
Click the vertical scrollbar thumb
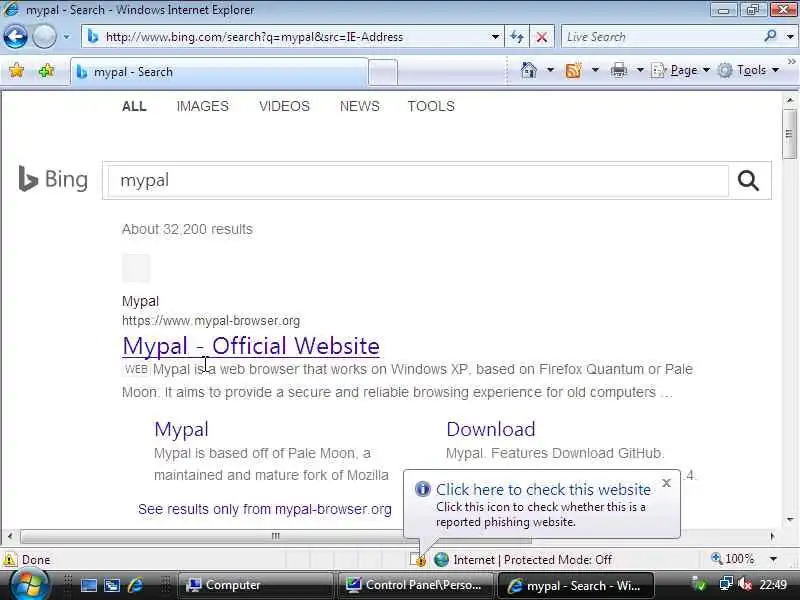[x=789, y=134]
